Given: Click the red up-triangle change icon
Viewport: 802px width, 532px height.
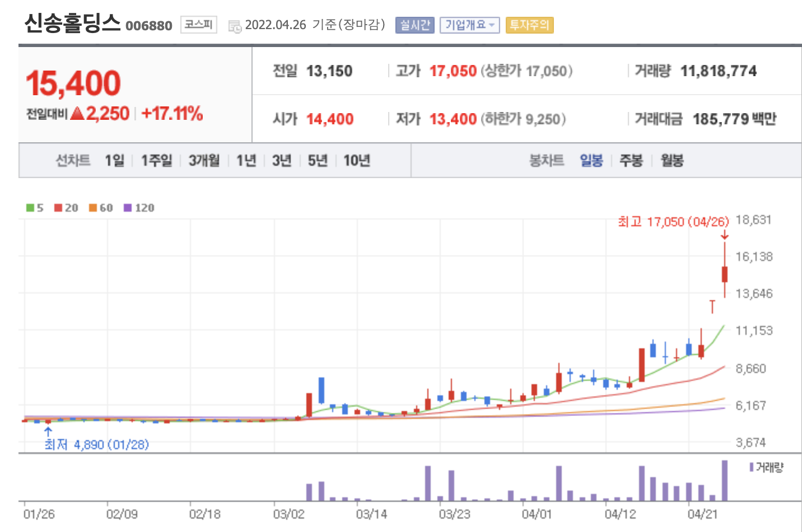Looking at the screenshot, I should (x=78, y=114).
